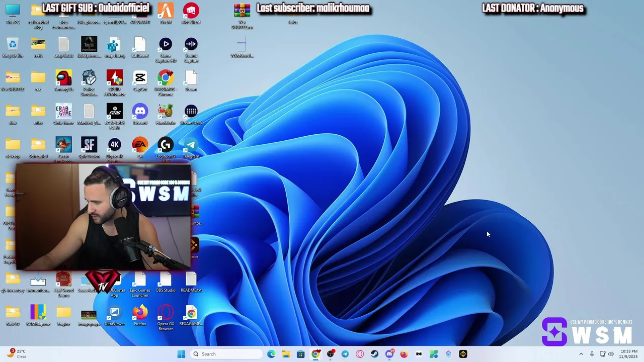Select the Stream Deck desktop shortcut
644x362 pixels.
pyautogui.click(x=191, y=114)
